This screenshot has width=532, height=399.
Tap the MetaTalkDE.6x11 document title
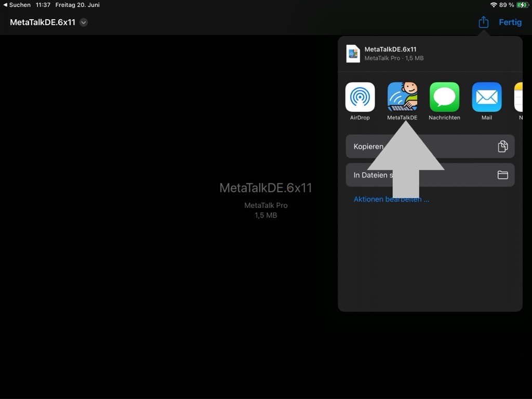tap(43, 22)
